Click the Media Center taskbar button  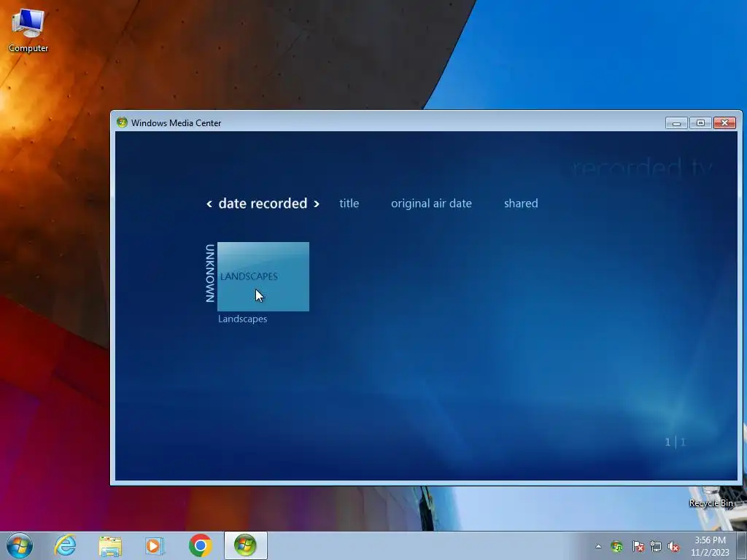[x=245, y=545]
